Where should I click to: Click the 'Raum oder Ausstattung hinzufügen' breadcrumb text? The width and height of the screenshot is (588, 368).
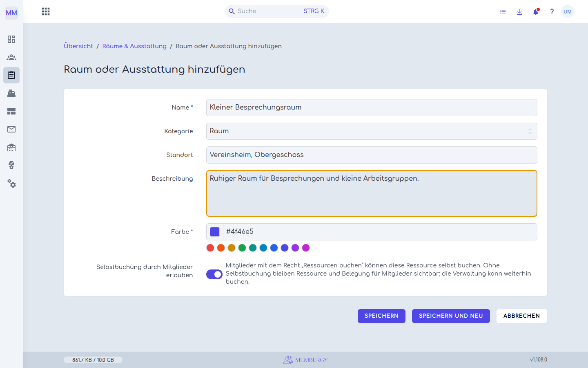coord(229,46)
